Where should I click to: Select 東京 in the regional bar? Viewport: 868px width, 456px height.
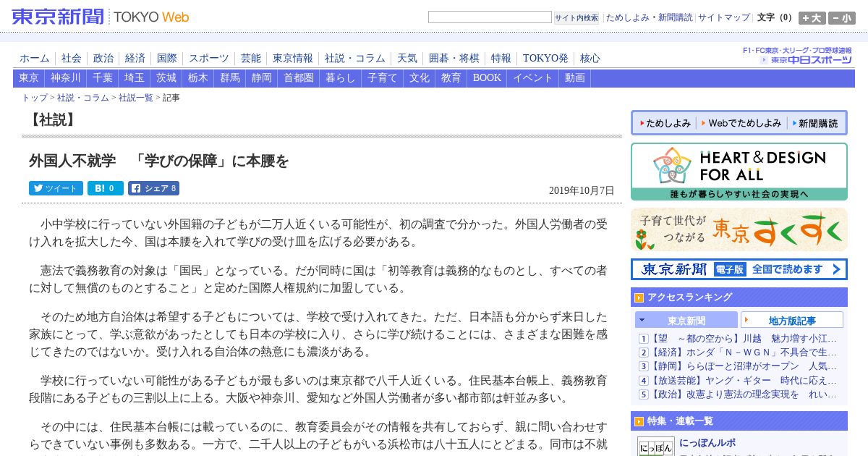coord(29,78)
